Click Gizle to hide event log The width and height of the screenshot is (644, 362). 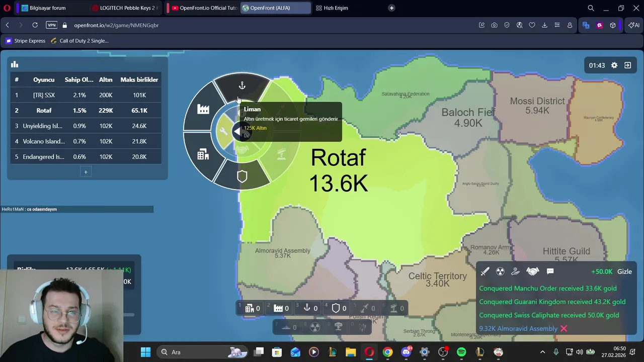pos(624,271)
